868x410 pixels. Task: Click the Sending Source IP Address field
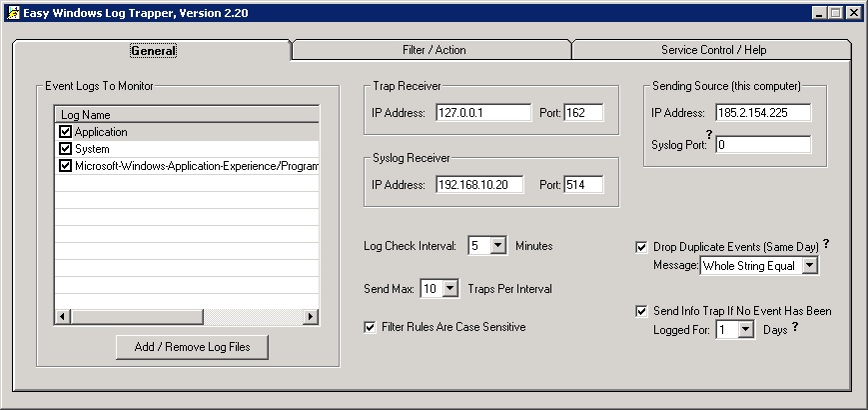click(x=763, y=112)
